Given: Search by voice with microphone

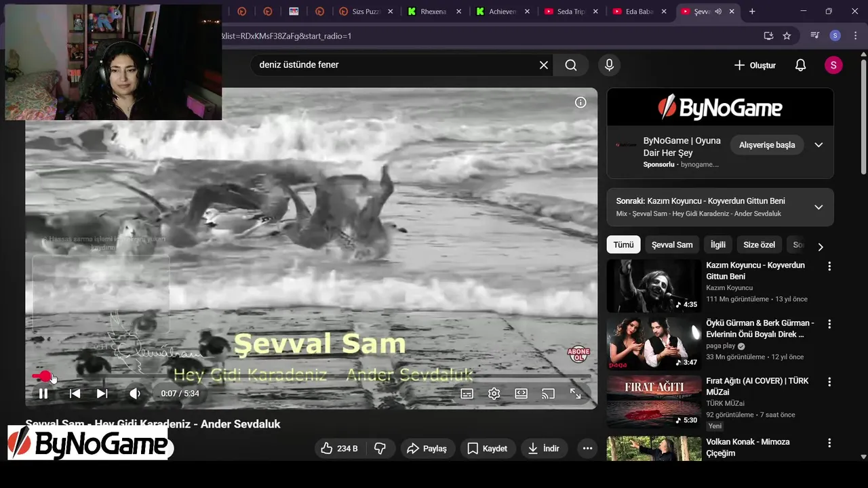Looking at the screenshot, I should pos(609,65).
